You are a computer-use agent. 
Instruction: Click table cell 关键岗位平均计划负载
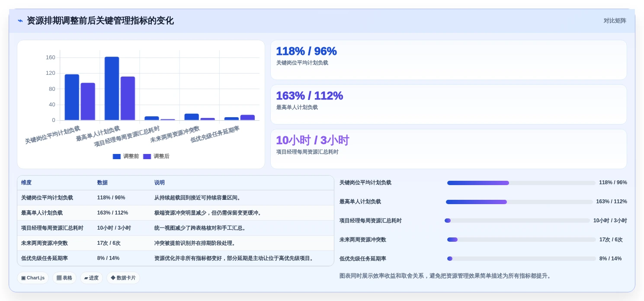tap(47, 198)
